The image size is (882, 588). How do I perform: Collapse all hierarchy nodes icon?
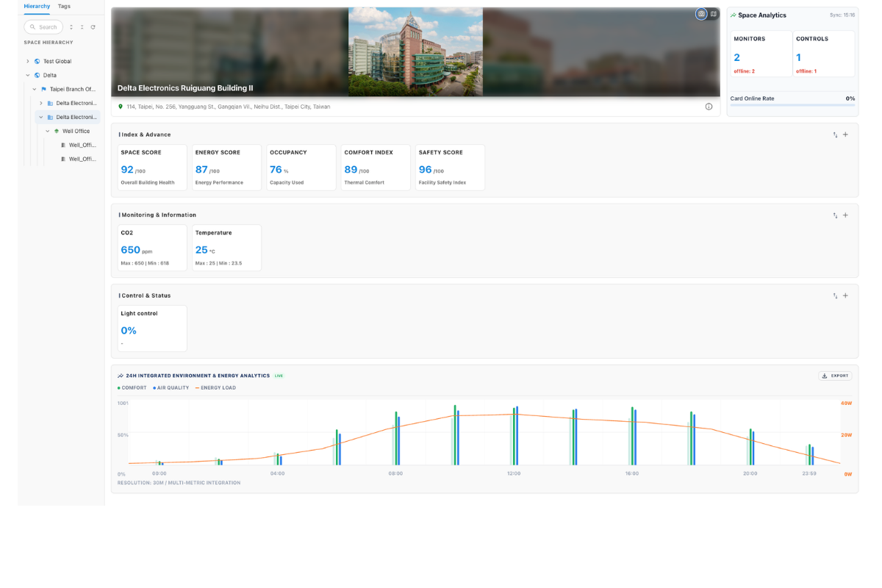coord(82,27)
